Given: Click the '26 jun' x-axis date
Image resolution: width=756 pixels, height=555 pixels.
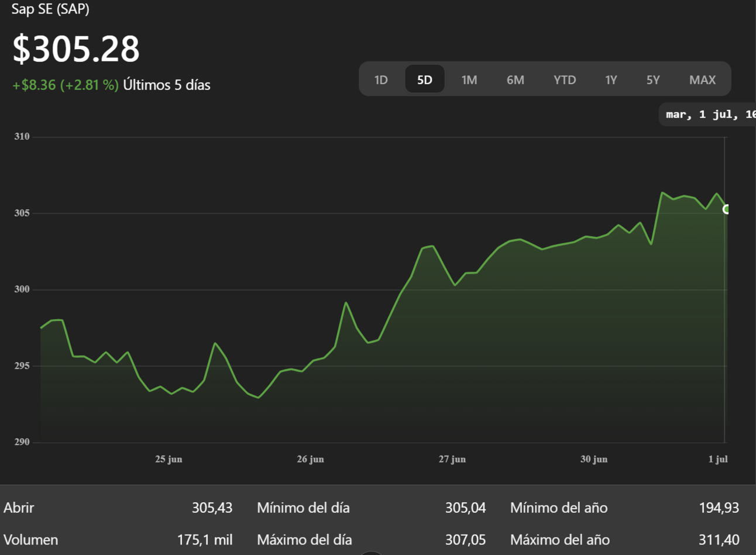Looking at the screenshot, I should (310, 459).
